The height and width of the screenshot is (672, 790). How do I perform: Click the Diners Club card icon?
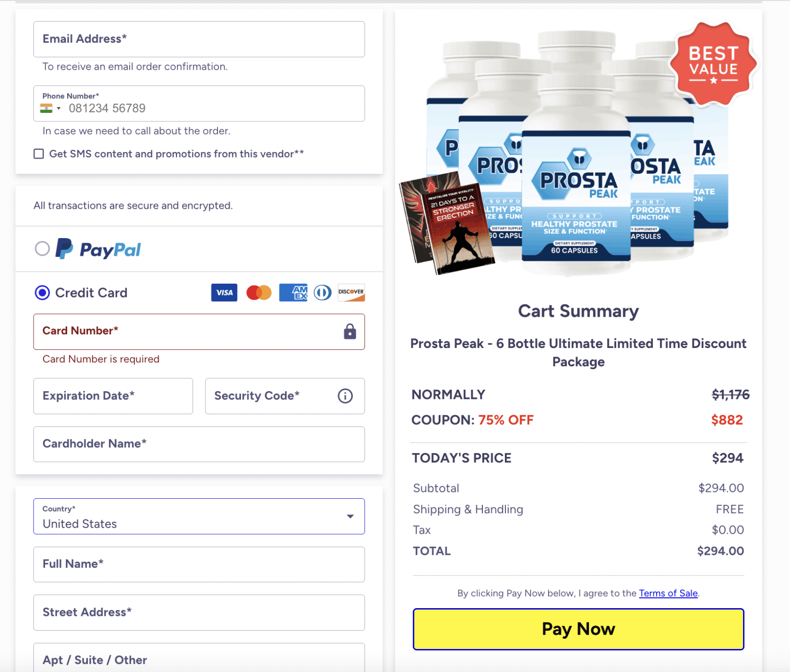pyautogui.click(x=323, y=292)
